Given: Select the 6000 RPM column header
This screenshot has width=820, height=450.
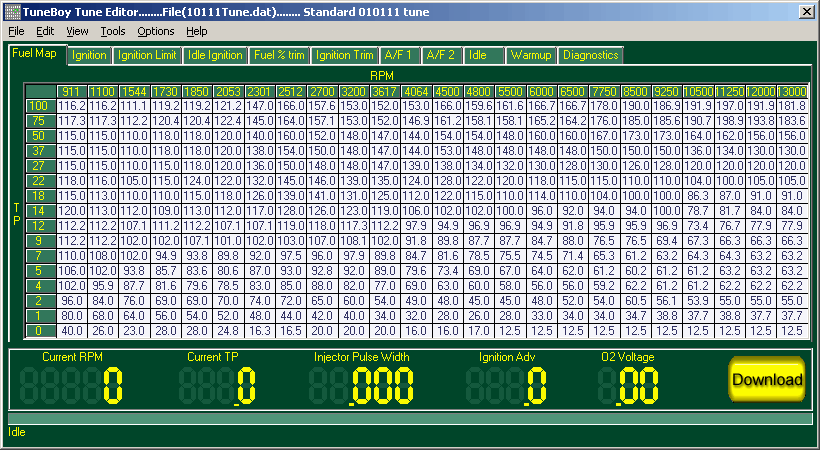Looking at the screenshot, I should tap(542, 92).
